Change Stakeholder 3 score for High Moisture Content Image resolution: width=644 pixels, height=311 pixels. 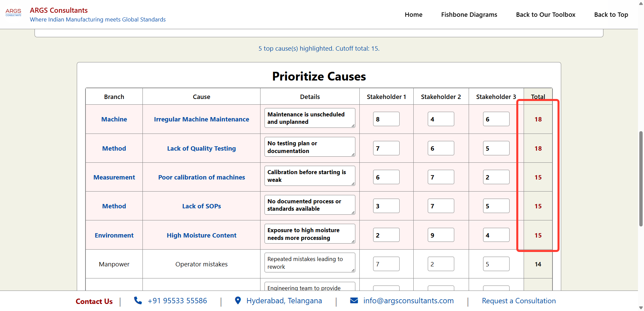[x=496, y=235]
